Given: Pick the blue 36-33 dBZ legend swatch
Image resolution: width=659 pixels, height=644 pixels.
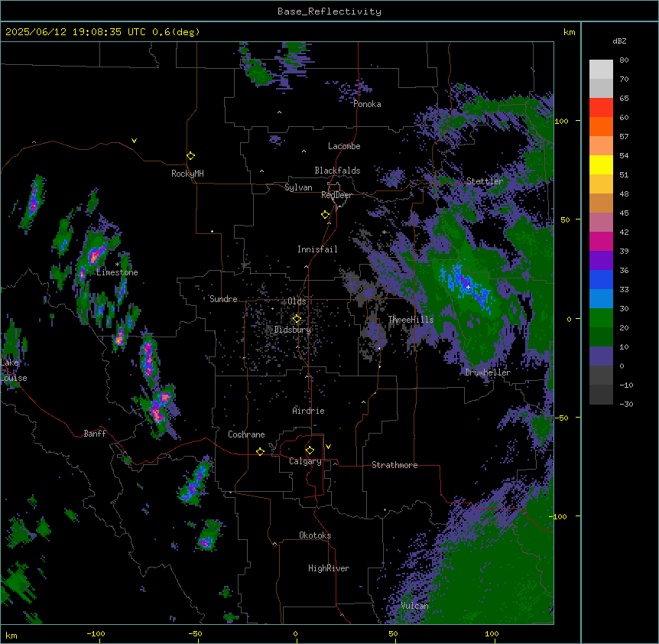Looking at the screenshot, I should 601,279.
